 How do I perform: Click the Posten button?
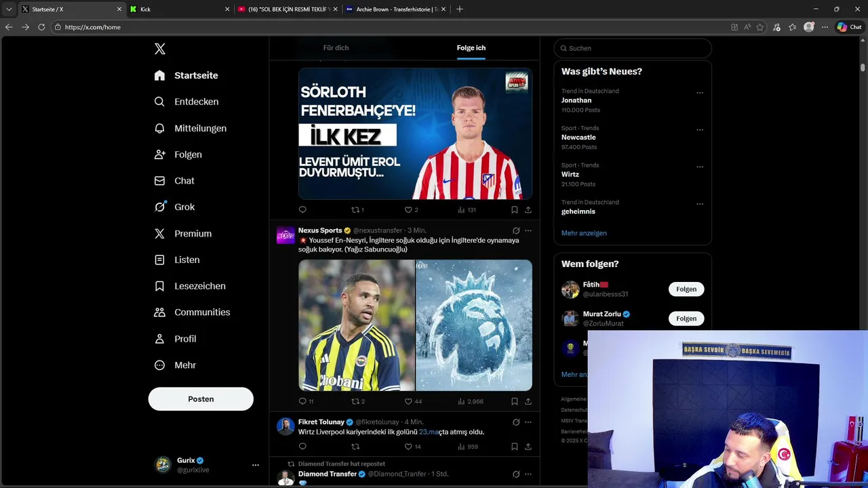tap(201, 399)
